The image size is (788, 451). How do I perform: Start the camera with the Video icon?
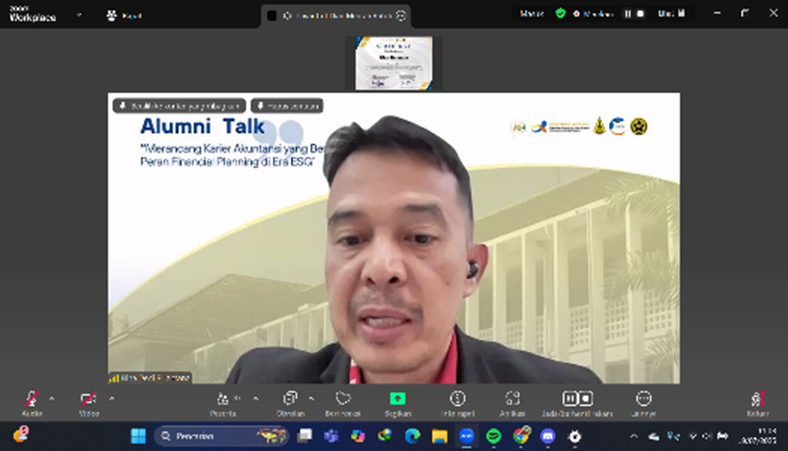[88, 399]
